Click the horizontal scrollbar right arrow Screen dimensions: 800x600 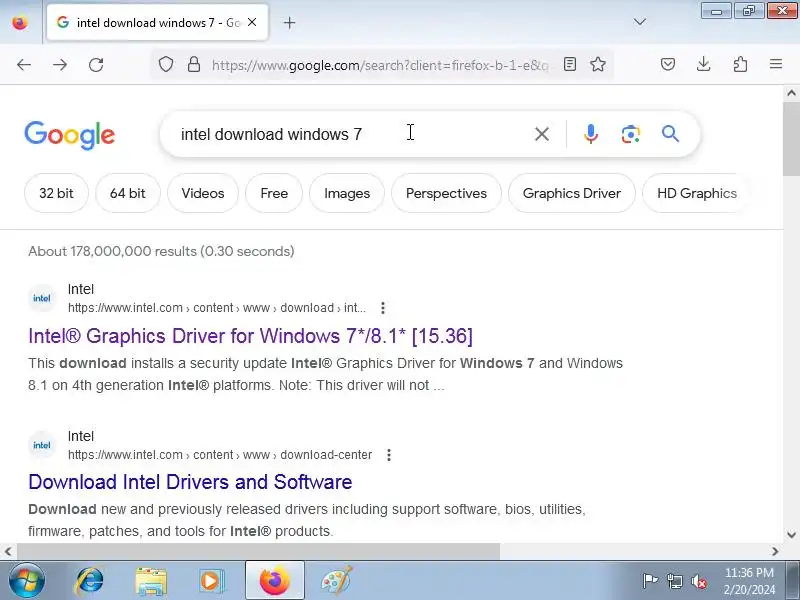pyautogui.click(x=775, y=551)
